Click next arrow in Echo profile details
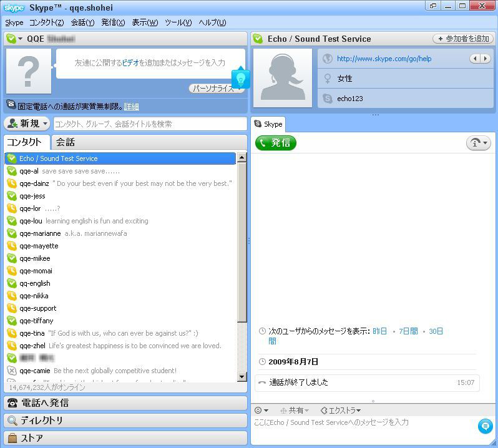 coord(486,59)
